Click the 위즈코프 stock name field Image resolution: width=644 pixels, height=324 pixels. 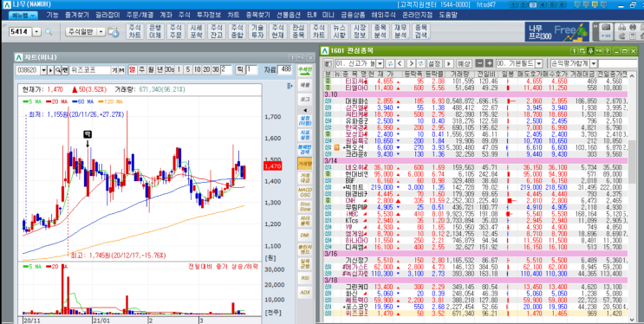pyautogui.click(x=90, y=70)
